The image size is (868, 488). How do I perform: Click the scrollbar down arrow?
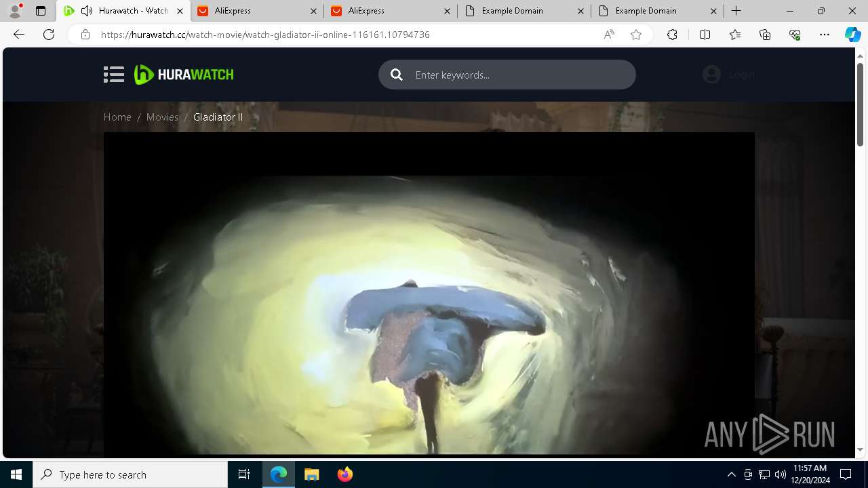860,449
